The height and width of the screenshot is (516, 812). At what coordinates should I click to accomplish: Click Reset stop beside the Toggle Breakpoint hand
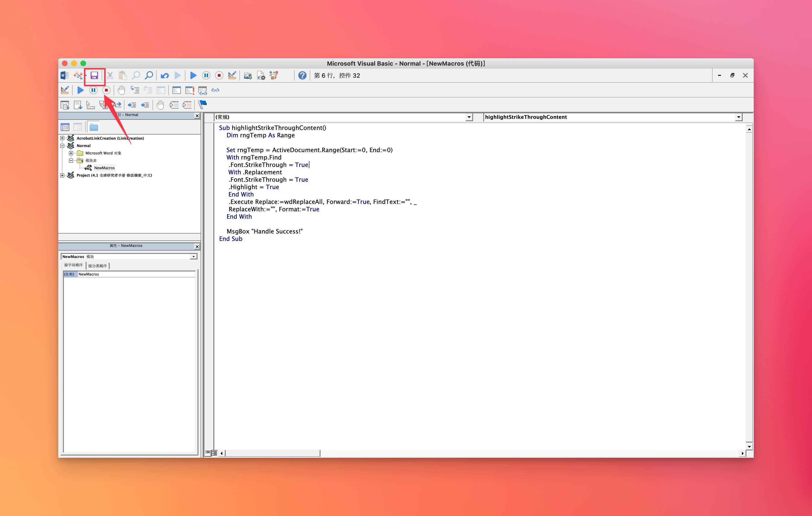[x=106, y=90]
